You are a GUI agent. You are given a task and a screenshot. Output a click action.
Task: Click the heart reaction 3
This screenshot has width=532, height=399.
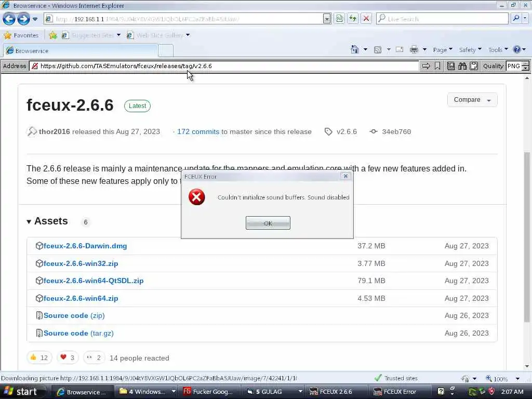(67, 357)
